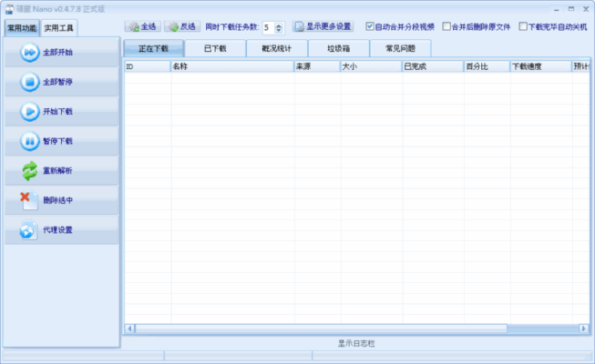
Task: Click the 开始下载 play icon
Action: [29, 111]
